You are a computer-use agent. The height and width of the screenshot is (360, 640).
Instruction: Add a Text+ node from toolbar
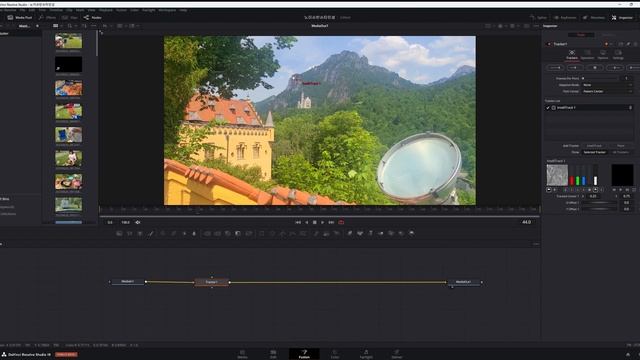click(x=140, y=233)
